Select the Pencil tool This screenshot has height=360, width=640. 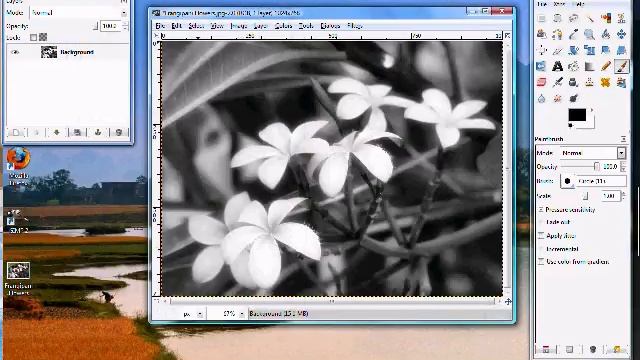click(x=605, y=66)
